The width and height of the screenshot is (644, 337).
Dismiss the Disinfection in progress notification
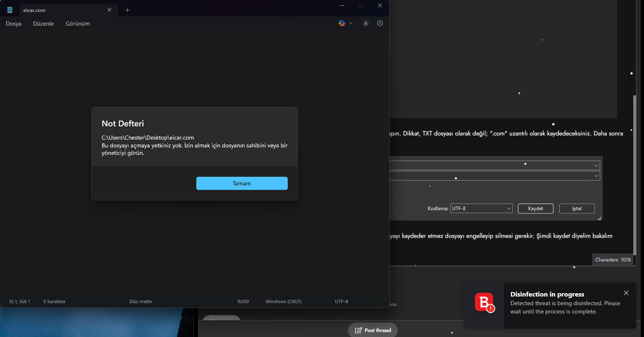click(x=626, y=293)
